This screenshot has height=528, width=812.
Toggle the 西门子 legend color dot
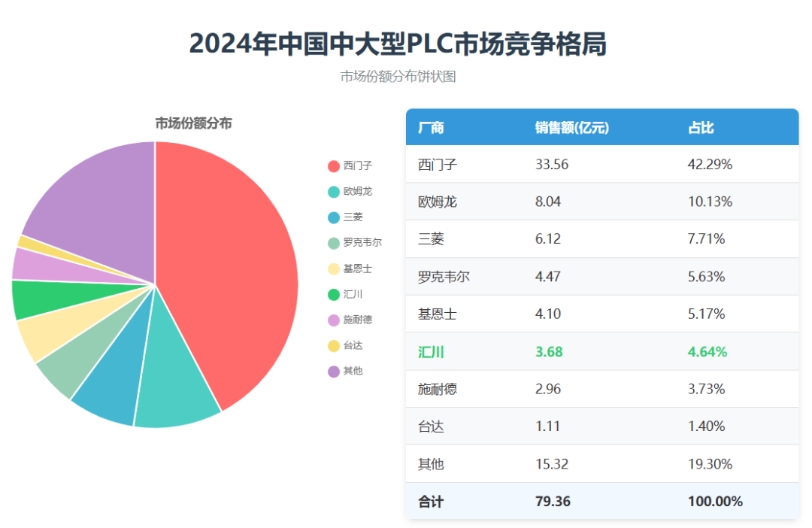point(334,166)
